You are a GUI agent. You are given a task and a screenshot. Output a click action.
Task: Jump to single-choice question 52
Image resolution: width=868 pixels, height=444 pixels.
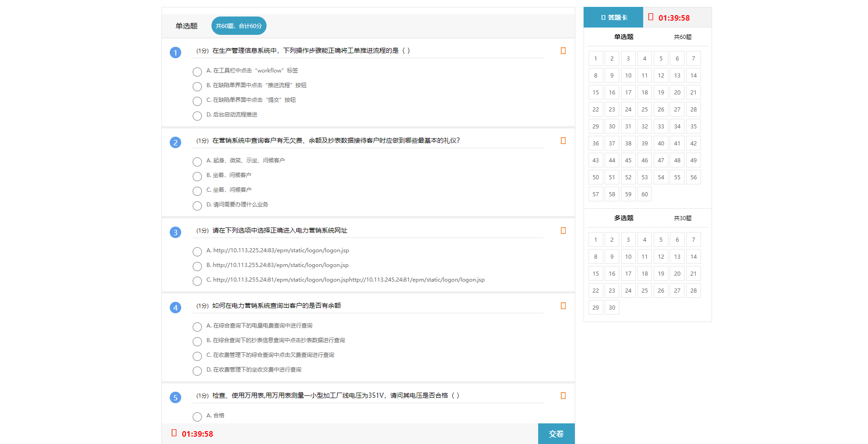pos(628,177)
